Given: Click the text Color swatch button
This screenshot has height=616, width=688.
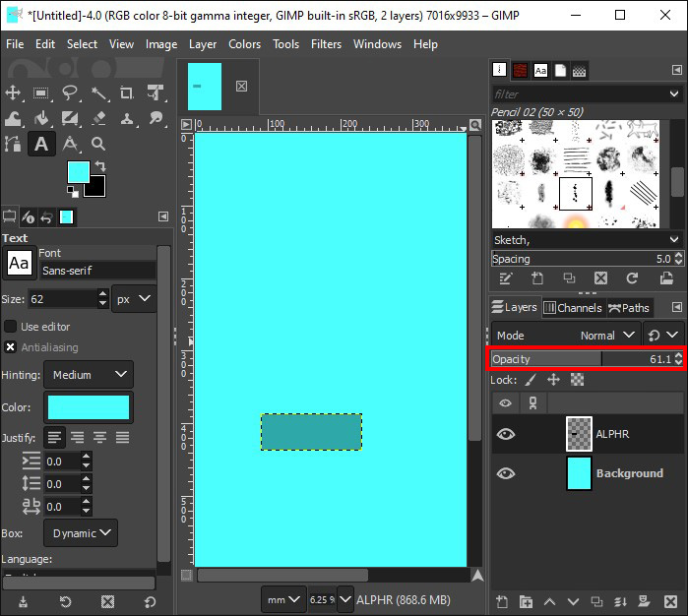Looking at the screenshot, I should pyautogui.click(x=89, y=407).
